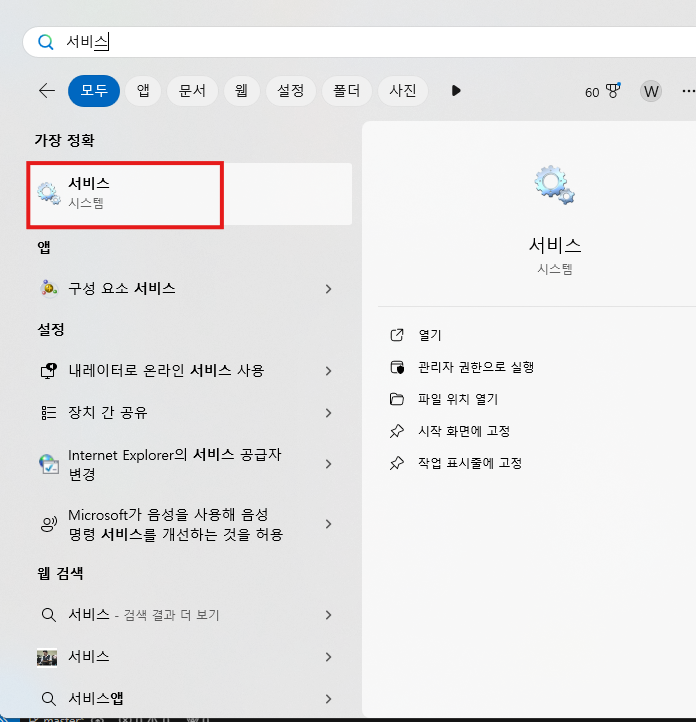This screenshot has width=696, height=722.
Task: Open the 서비스앱 web search suggestion
Action: pos(186,699)
